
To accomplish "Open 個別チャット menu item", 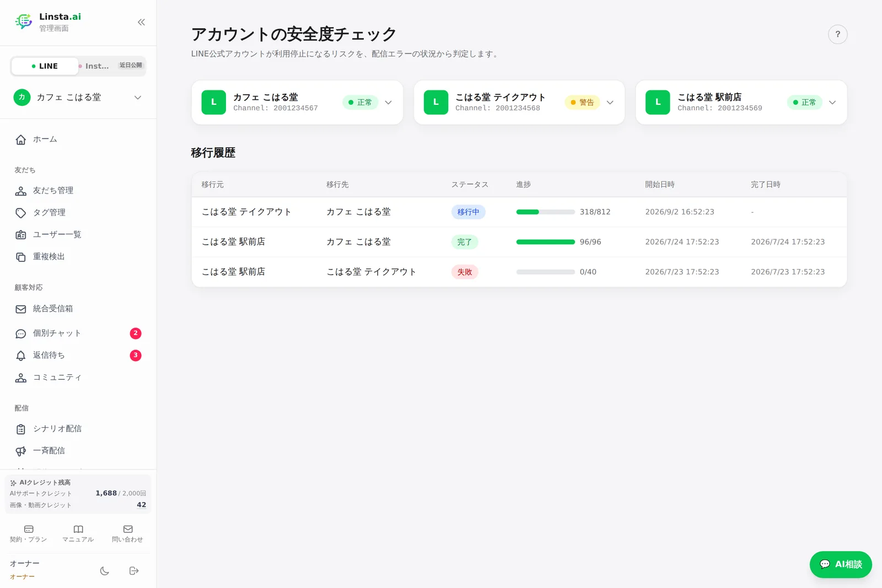I will 78,333.
